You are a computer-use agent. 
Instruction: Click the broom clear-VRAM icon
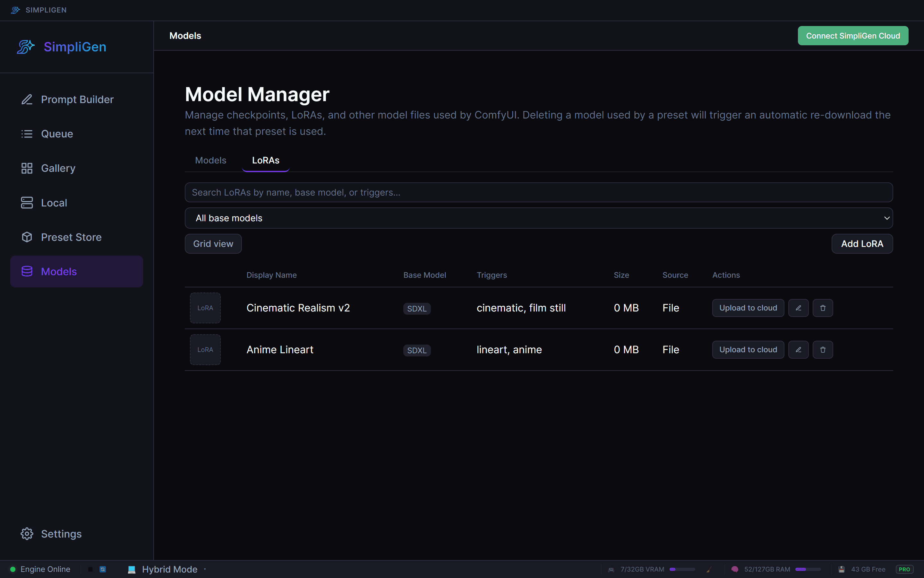click(709, 569)
